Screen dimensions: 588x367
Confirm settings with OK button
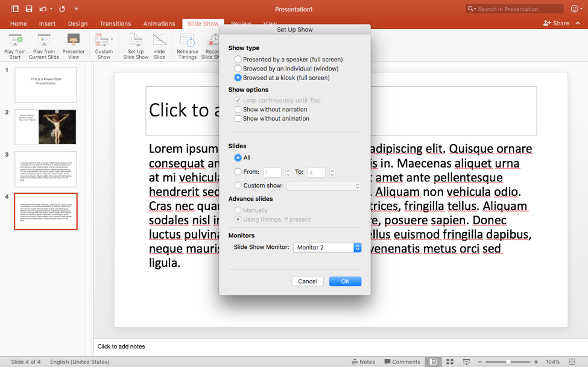click(x=345, y=281)
